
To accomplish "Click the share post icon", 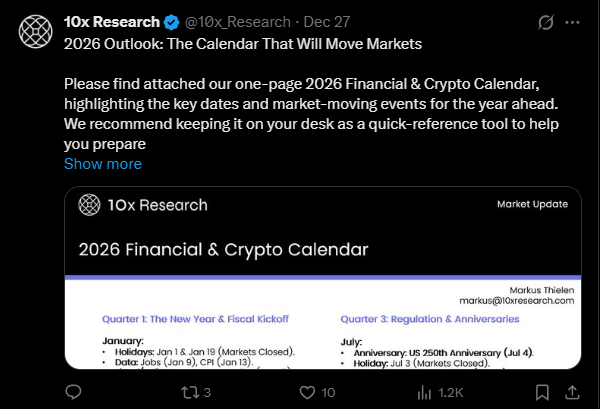I will tap(572, 391).
